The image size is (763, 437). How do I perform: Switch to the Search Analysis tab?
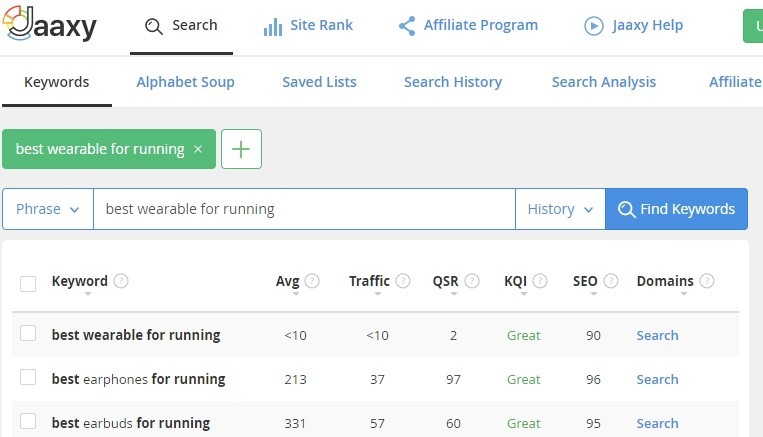pyautogui.click(x=603, y=82)
